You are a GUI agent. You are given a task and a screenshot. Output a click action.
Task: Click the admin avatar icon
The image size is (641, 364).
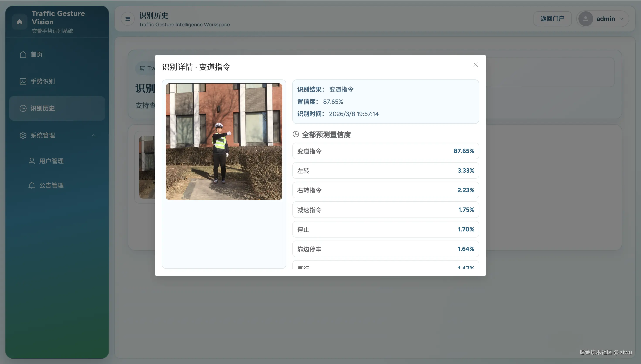586,19
